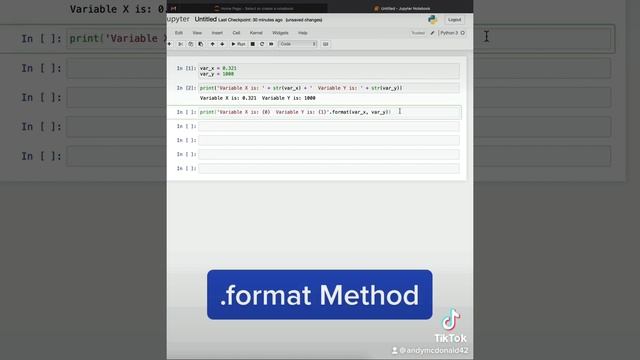
Task: Open the Kernel menu
Action: tap(256, 33)
